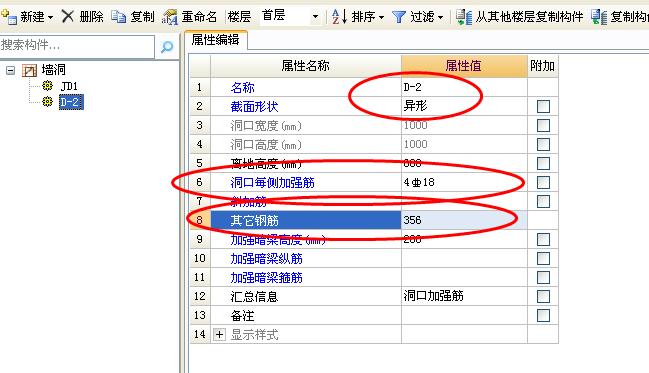
Task: Toggle 洞口宽度 附加 checkbox
Action: click(543, 125)
